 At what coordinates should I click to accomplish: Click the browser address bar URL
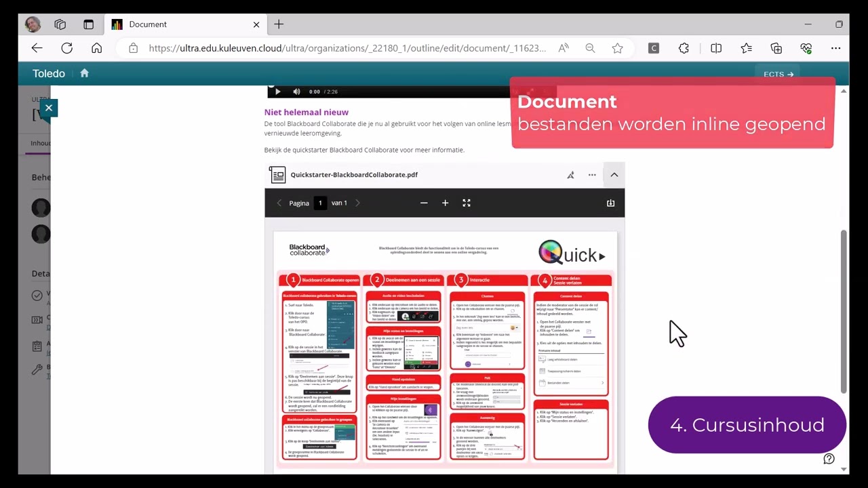[x=347, y=48]
